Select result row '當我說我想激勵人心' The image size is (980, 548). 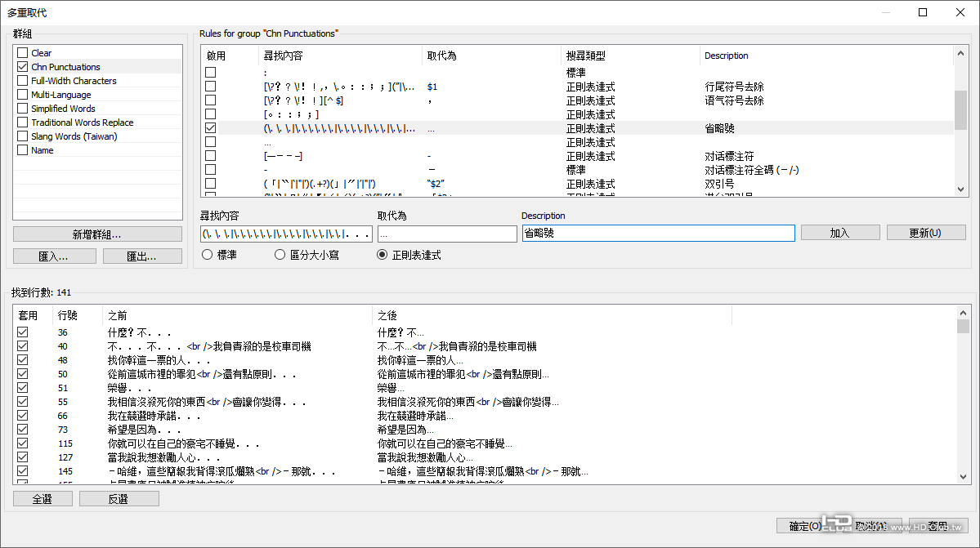485,457
